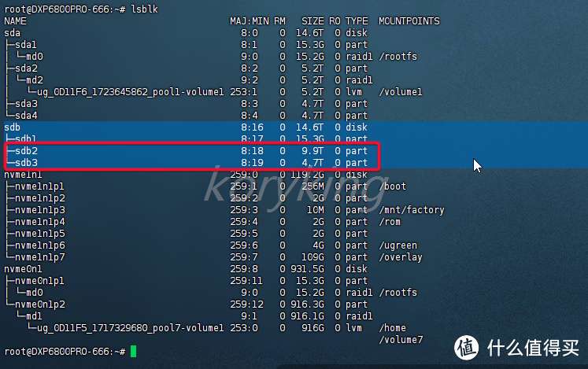This screenshot has height=369, width=588.
Task: Select the sdb disk name
Action: coord(12,127)
